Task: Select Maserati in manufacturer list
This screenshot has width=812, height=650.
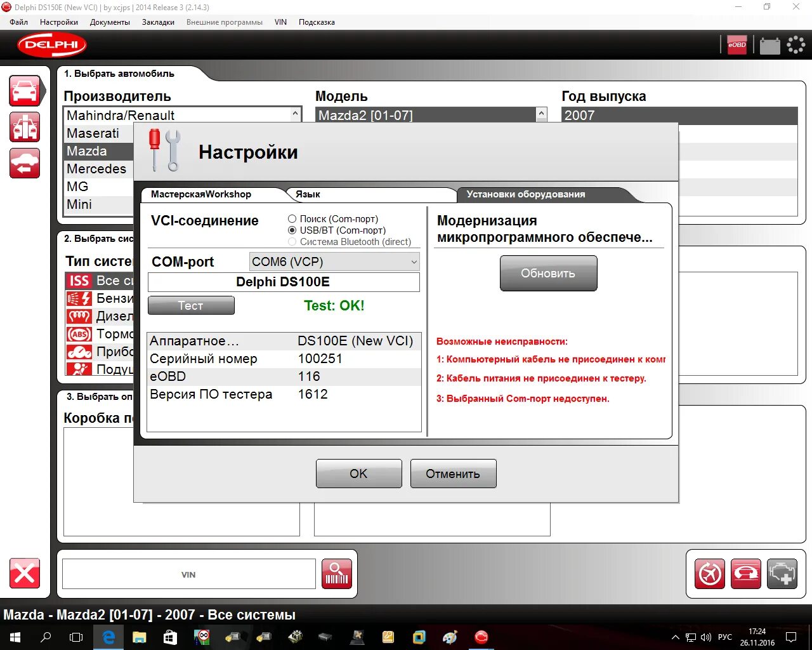Action: (x=100, y=133)
